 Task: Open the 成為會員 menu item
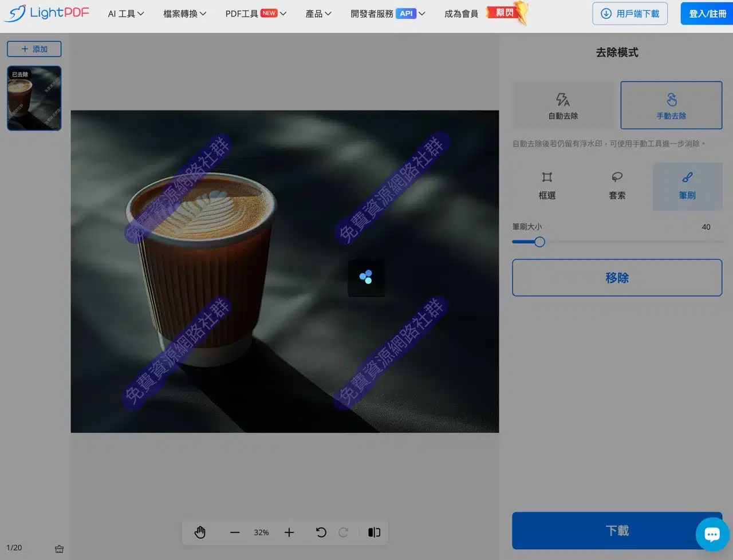pos(461,14)
